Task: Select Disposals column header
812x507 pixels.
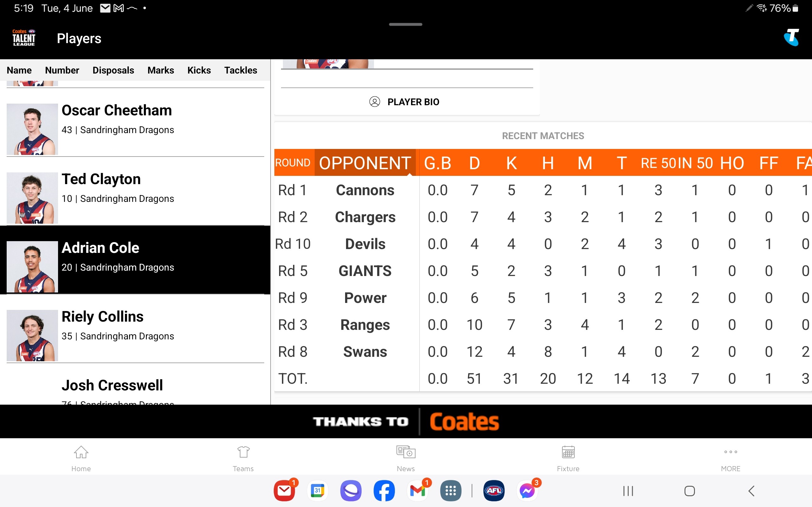Action: pyautogui.click(x=114, y=70)
